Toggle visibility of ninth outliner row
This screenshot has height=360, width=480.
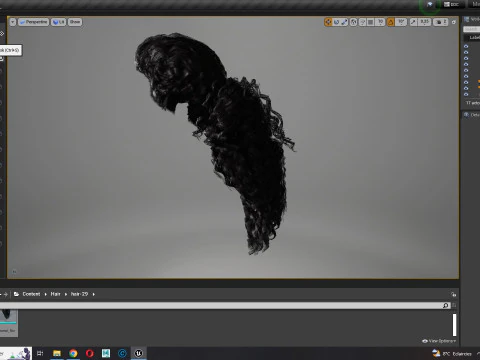pyautogui.click(x=466, y=94)
